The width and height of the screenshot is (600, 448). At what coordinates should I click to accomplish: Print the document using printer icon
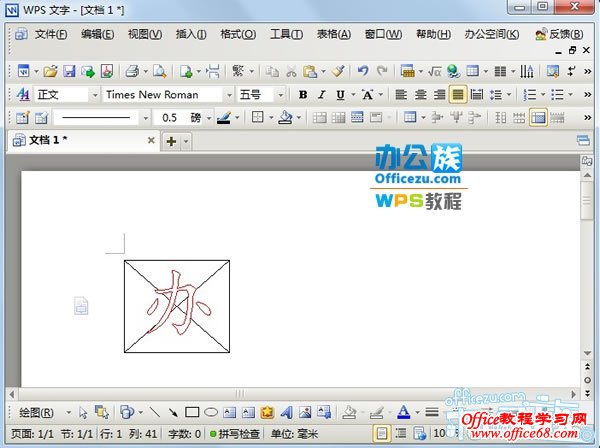(x=132, y=71)
